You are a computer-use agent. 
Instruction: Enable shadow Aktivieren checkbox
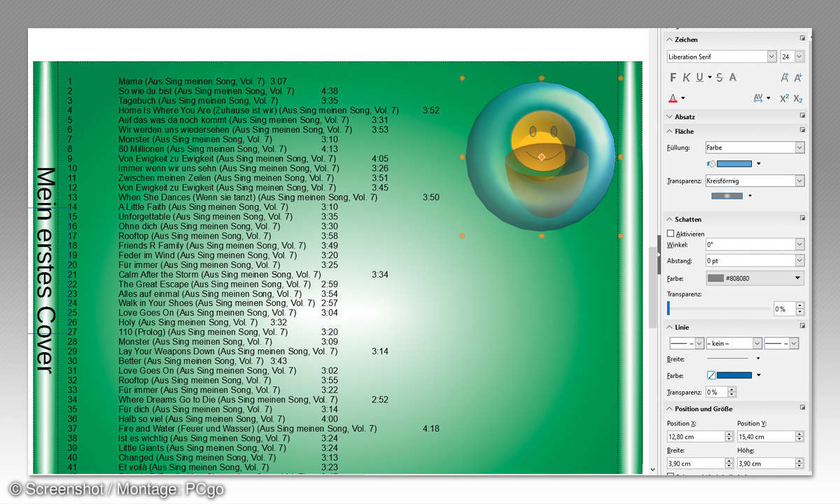671,234
